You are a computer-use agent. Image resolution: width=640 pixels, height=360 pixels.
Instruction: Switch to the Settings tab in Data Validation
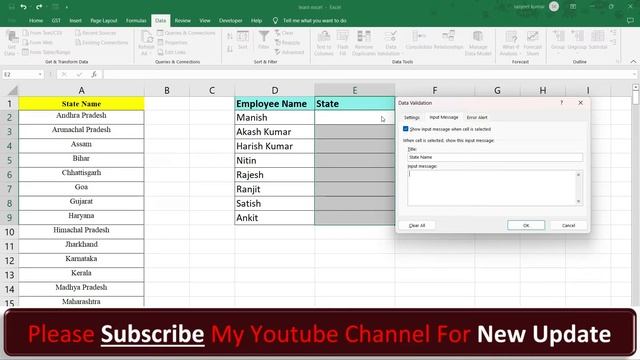coord(412,118)
